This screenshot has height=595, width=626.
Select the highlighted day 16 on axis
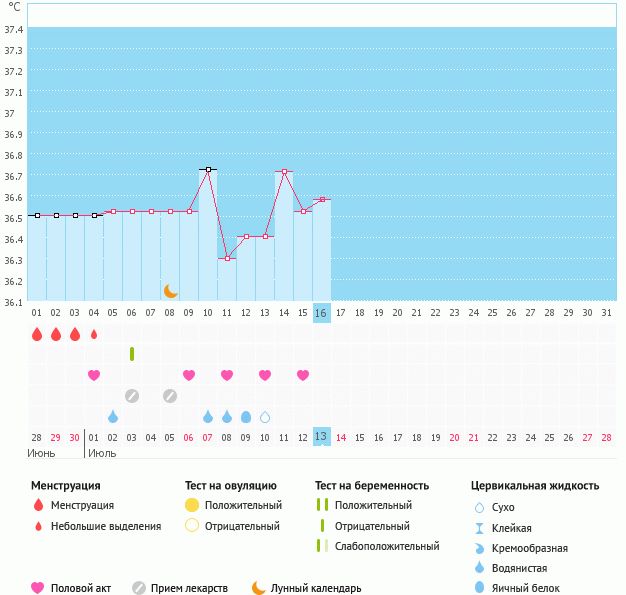321,313
